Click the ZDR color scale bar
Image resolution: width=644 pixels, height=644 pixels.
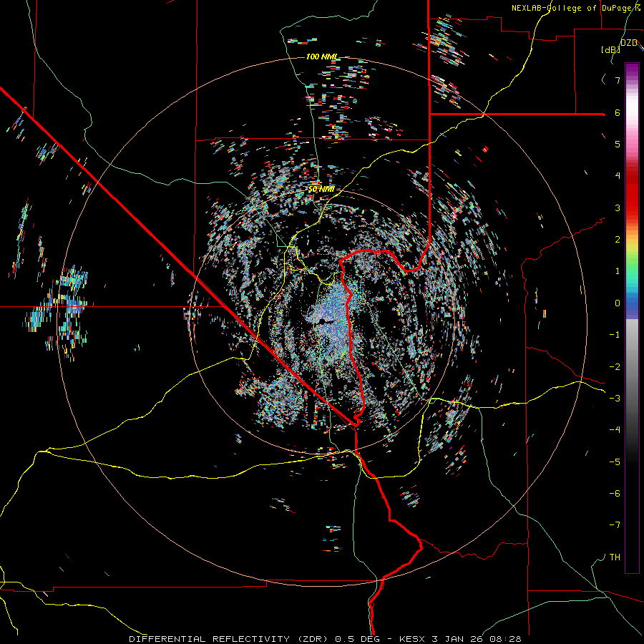click(x=632, y=318)
